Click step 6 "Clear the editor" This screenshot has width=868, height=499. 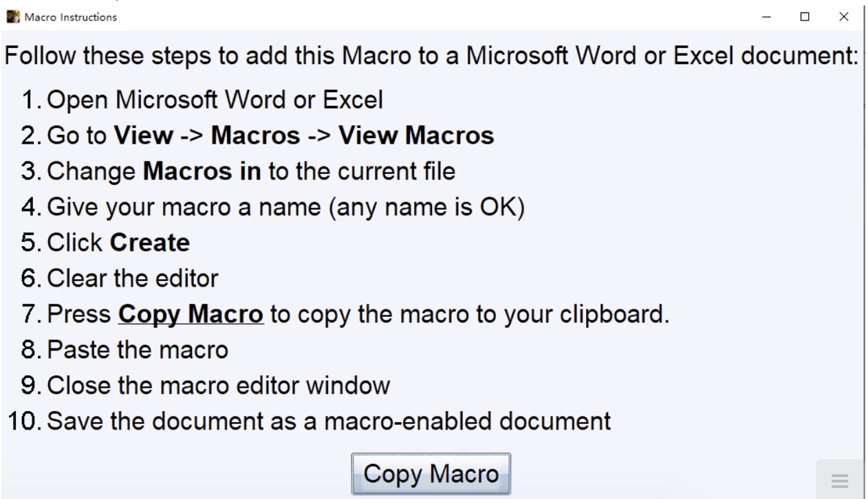pos(133,278)
